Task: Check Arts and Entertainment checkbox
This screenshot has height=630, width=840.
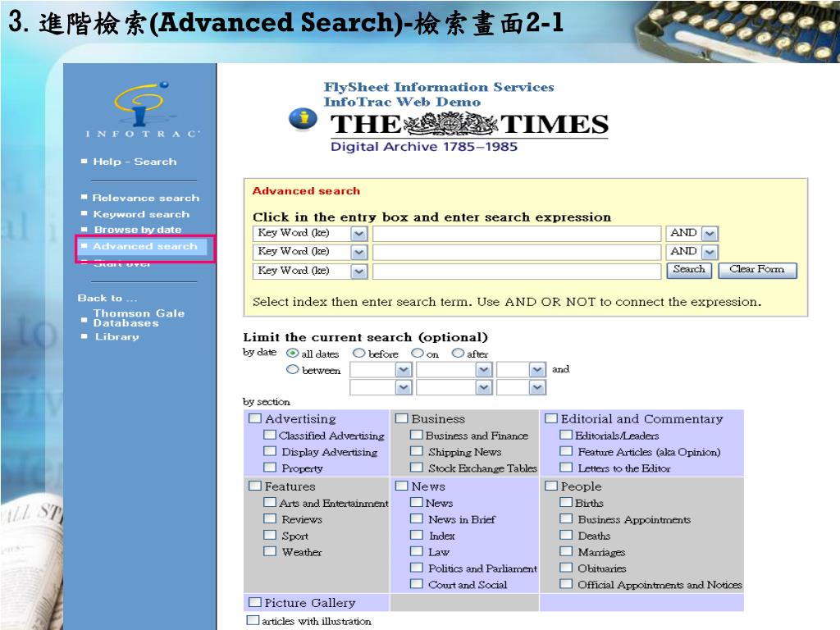Action: [x=270, y=502]
